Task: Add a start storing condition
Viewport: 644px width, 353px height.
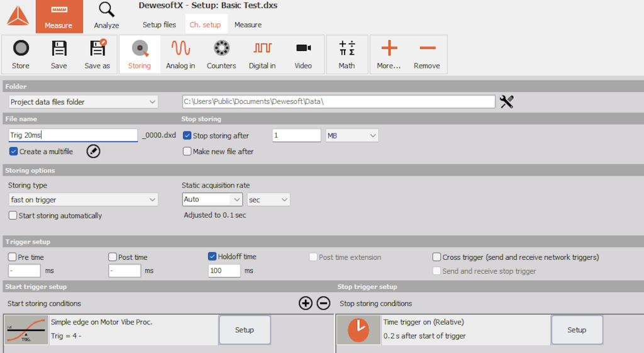Action: [306, 303]
